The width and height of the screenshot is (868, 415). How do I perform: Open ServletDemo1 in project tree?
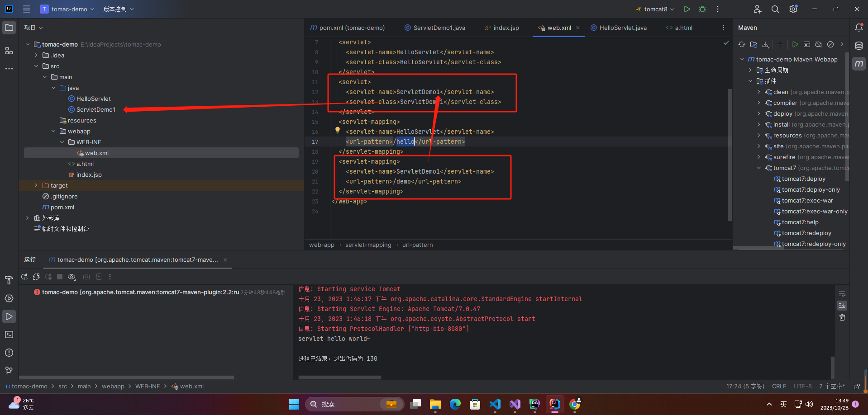95,109
